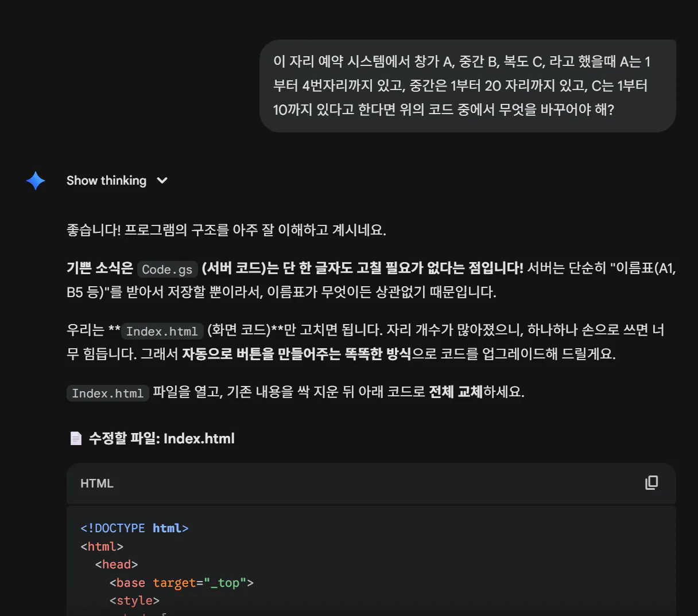This screenshot has height=616, width=698.
Task: Click the Gemini logo next to Show thinking
Action: (35, 181)
